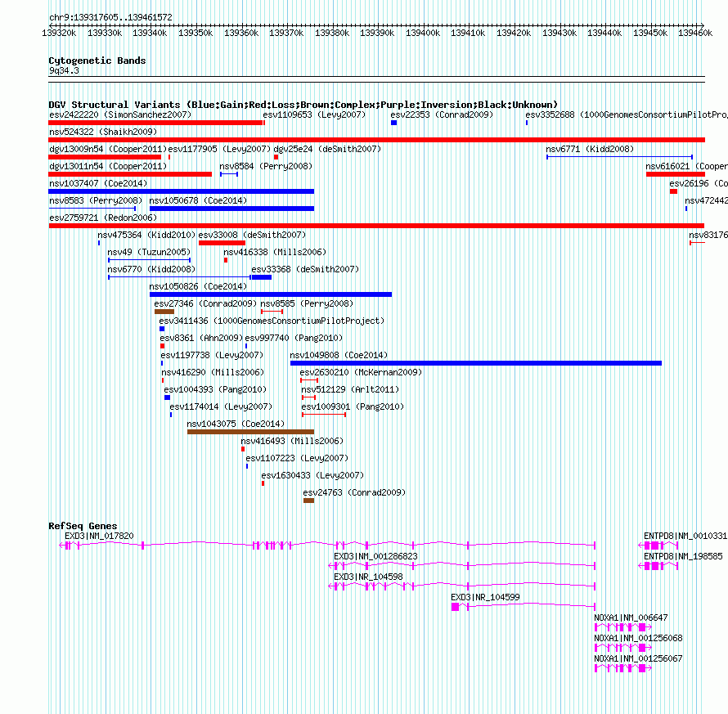Click the esv22353 (Conrad2009) blue gain marker
Image resolution: width=728 pixels, height=714 pixels.
point(393,123)
